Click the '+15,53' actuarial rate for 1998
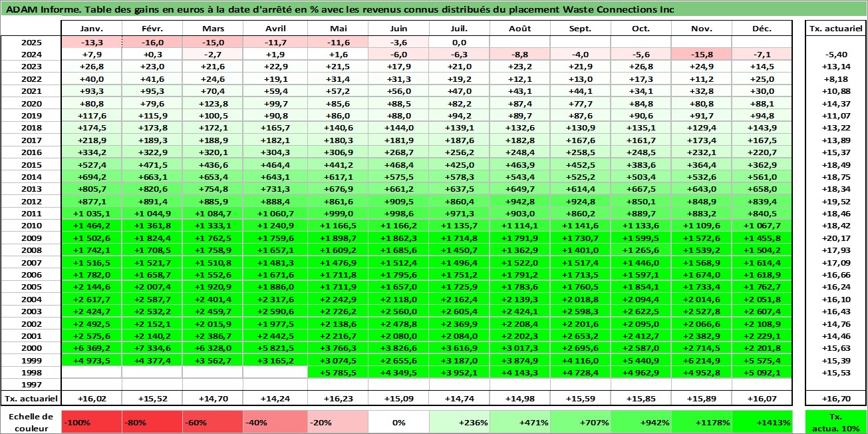The image size is (868, 434). click(835, 373)
